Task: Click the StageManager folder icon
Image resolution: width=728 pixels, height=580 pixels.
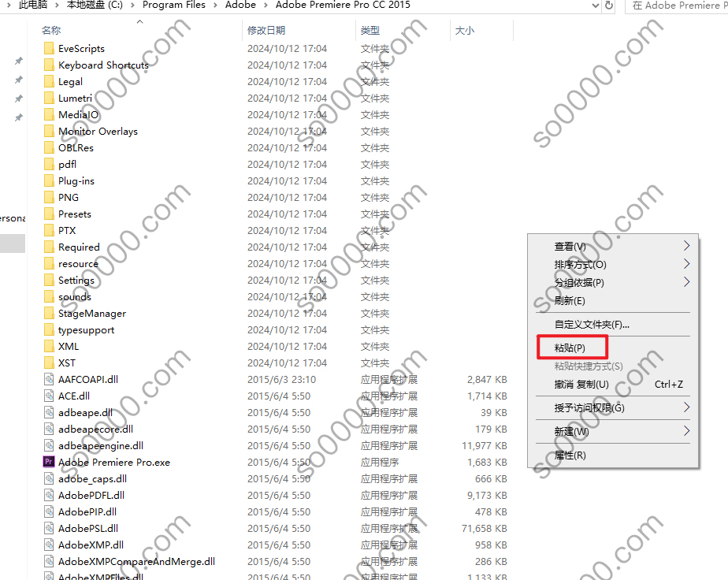Action: (49, 314)
